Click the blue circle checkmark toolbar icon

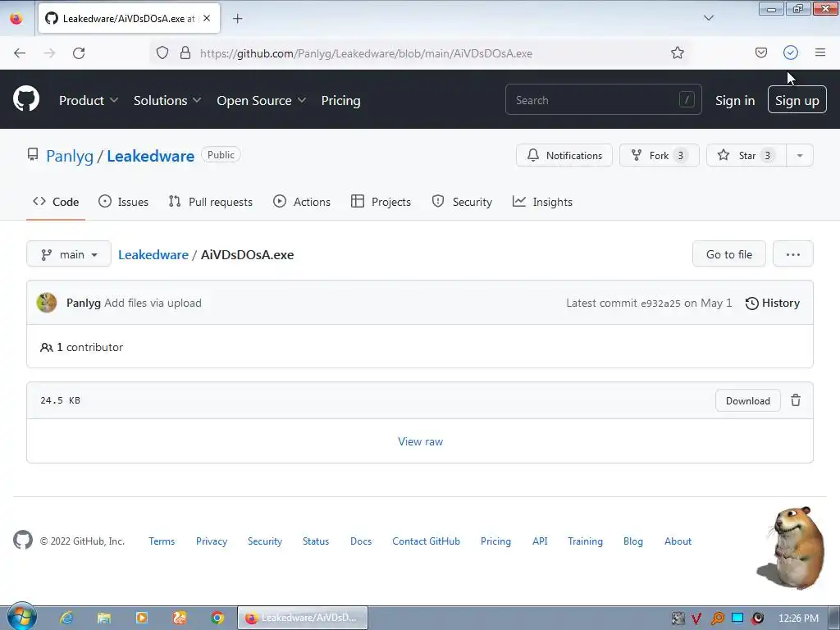(791, 52)
